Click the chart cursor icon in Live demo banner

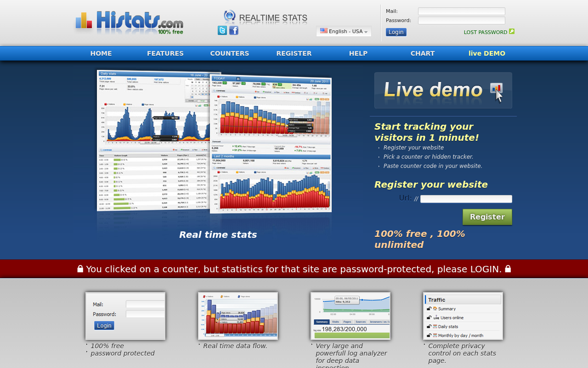click(x=497, y=92)
